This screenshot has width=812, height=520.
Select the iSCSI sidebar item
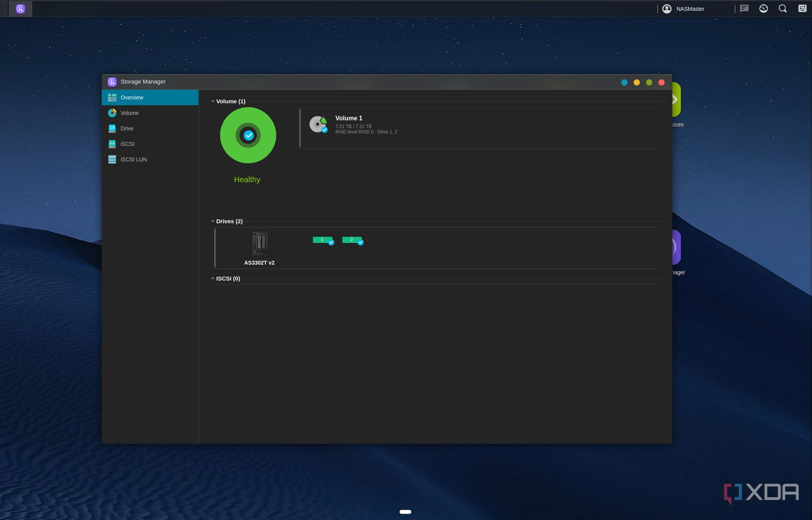[x=150, y=144]
